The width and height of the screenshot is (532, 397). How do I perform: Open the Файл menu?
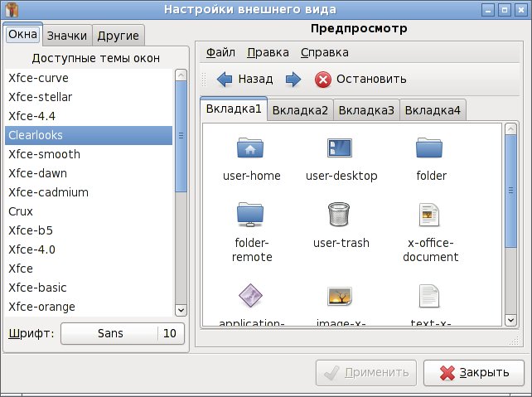pyautogui.click(x=220, y=52)
